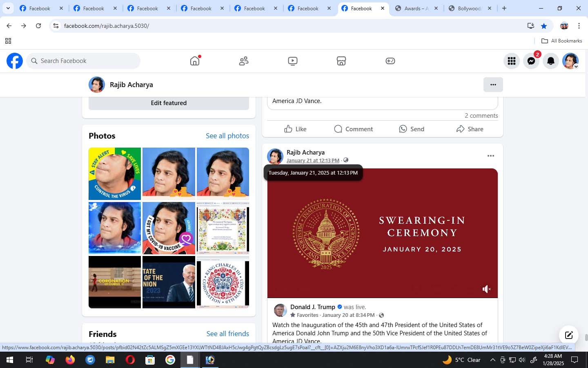Screen dimensions: 588x368
Task: Install app icon in address bar
Action: 531,26
